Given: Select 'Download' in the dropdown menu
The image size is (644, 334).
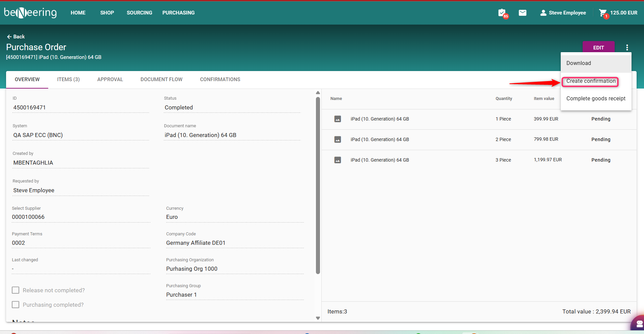Looking at the screenshot, I should [x=579, y=63].
